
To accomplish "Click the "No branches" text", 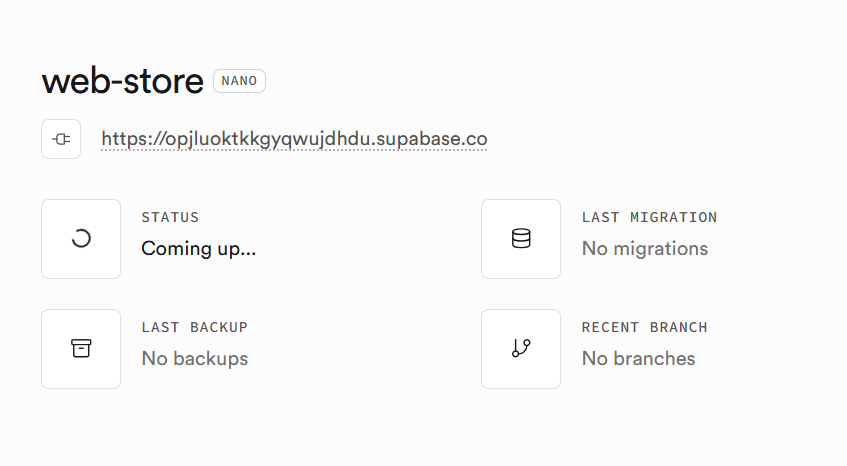I will 638,359.
